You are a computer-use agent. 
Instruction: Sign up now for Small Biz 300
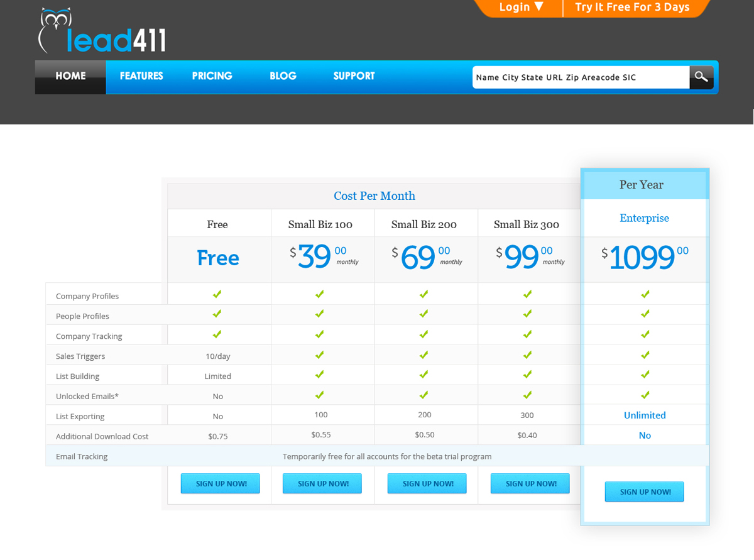pos(530,483)
